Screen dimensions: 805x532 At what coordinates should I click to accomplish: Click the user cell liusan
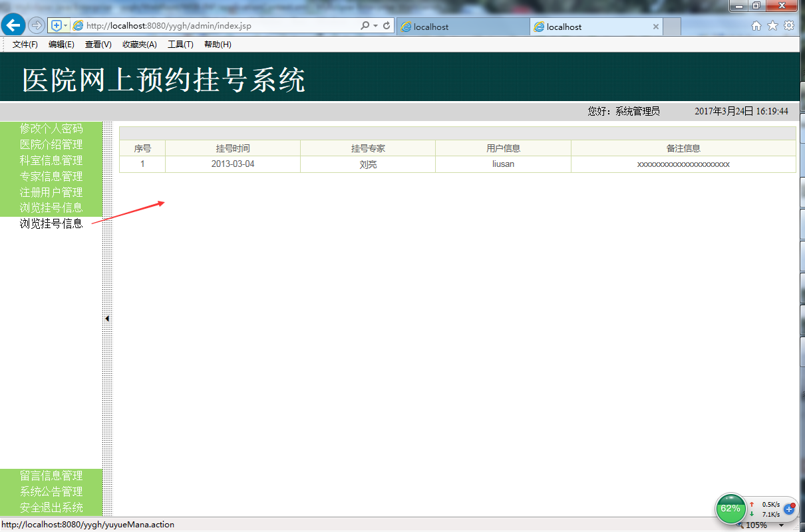503,164
